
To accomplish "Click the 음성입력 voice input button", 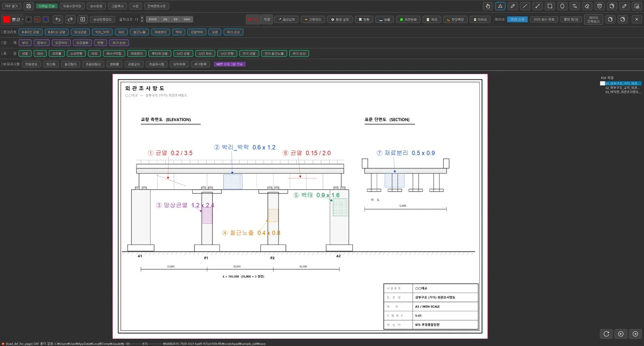I will click(x=286, y=19).
